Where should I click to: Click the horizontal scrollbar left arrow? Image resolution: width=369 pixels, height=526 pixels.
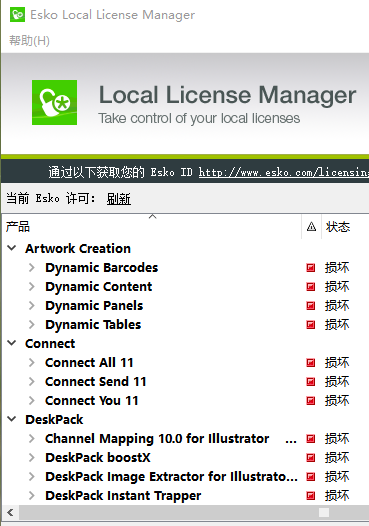click(10, 513)
